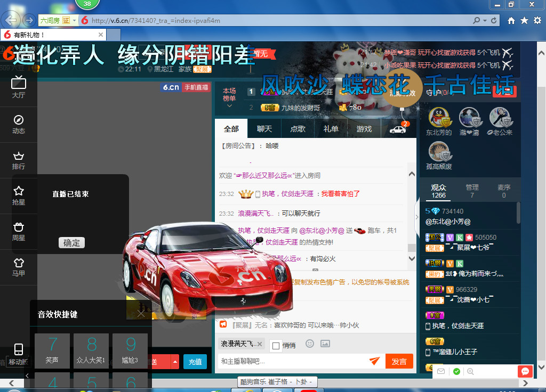546x392 pixels.
Task: Open the address bar search dropdown arrow
Action: [x=485, y=21]
